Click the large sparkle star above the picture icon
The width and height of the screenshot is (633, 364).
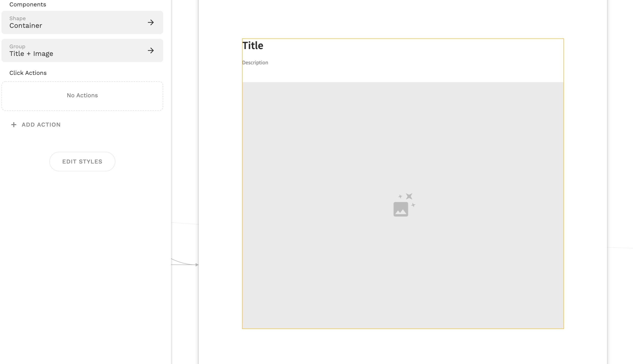click(x=409, y=196)
